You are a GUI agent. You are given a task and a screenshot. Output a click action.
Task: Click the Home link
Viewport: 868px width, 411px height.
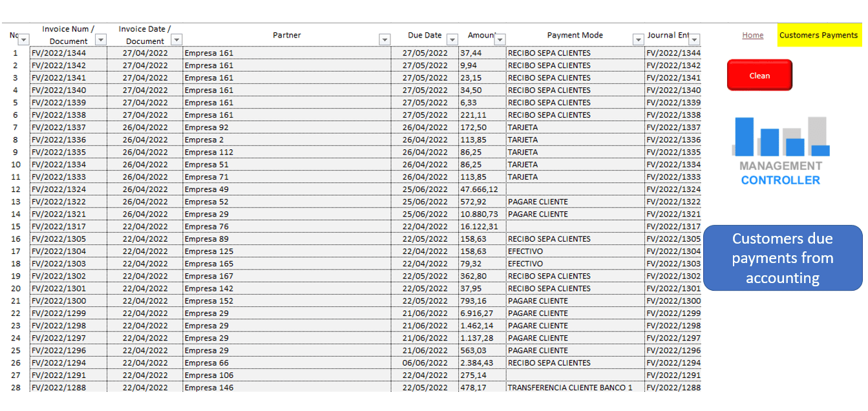pyautogui.click(x=752, y=36)
